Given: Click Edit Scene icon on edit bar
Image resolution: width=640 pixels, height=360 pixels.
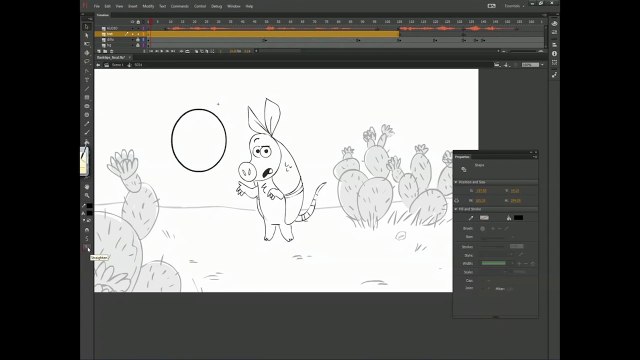Looking at the screenshot, I should (x=497, y=65).
